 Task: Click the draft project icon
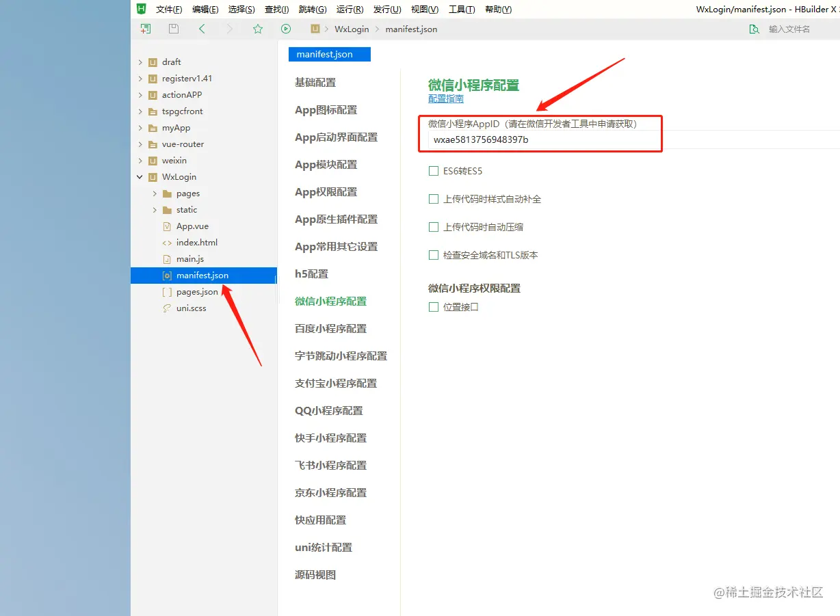point(153,62)
